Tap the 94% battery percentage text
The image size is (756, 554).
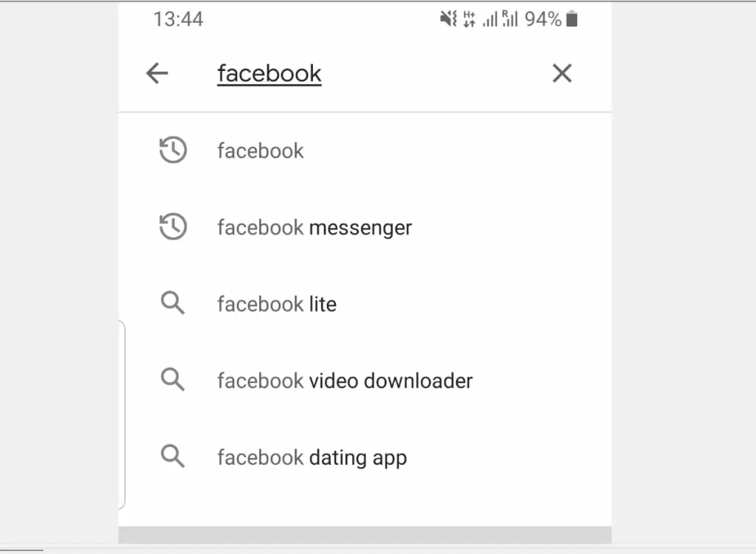point(543,19)
